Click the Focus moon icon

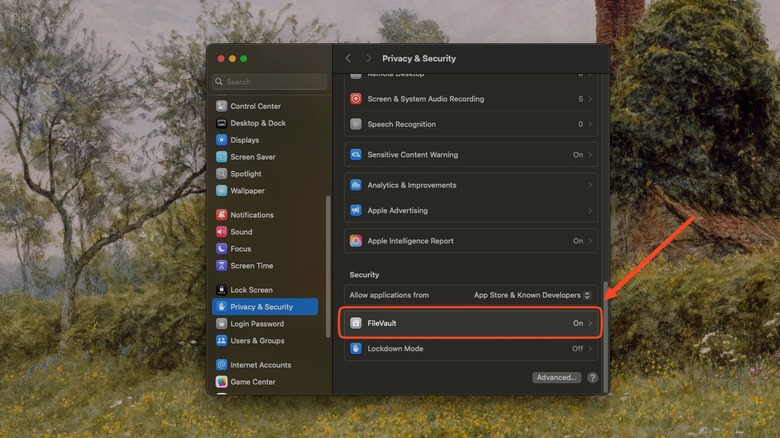(x=222, y=249)
